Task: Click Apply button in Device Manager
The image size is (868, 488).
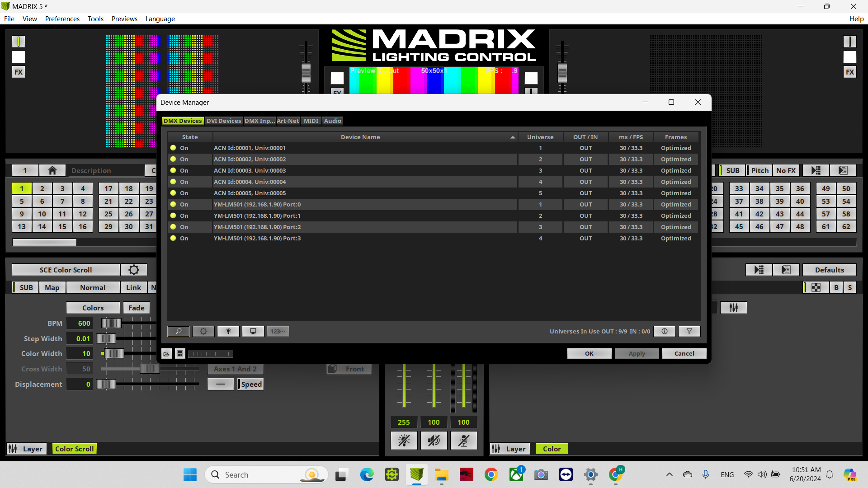Action: [636, 353]
